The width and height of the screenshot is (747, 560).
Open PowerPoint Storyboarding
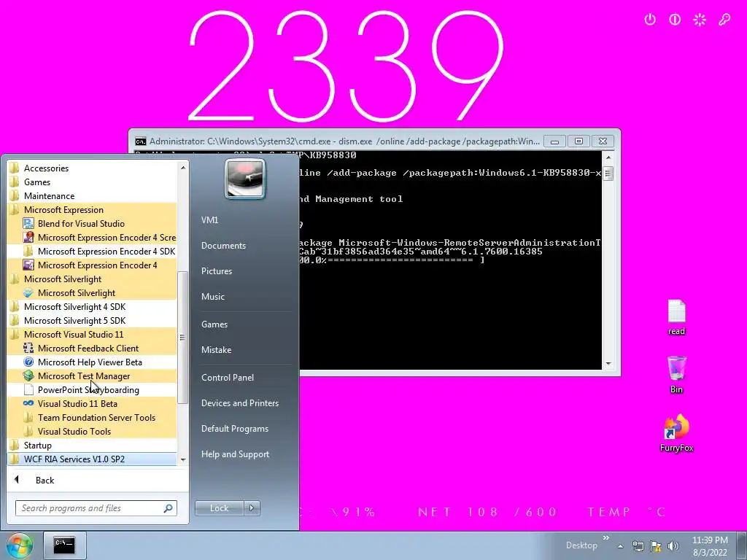(91, 389)
